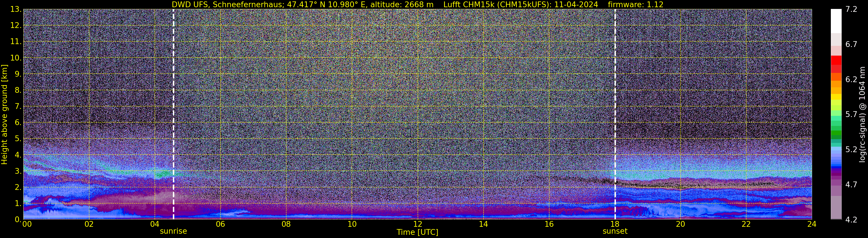Viewport: 868px width, 238px height.
Task: Select the 'sunrise' label below the time axis
Action: pyautogui.click(x=173, y=231)
